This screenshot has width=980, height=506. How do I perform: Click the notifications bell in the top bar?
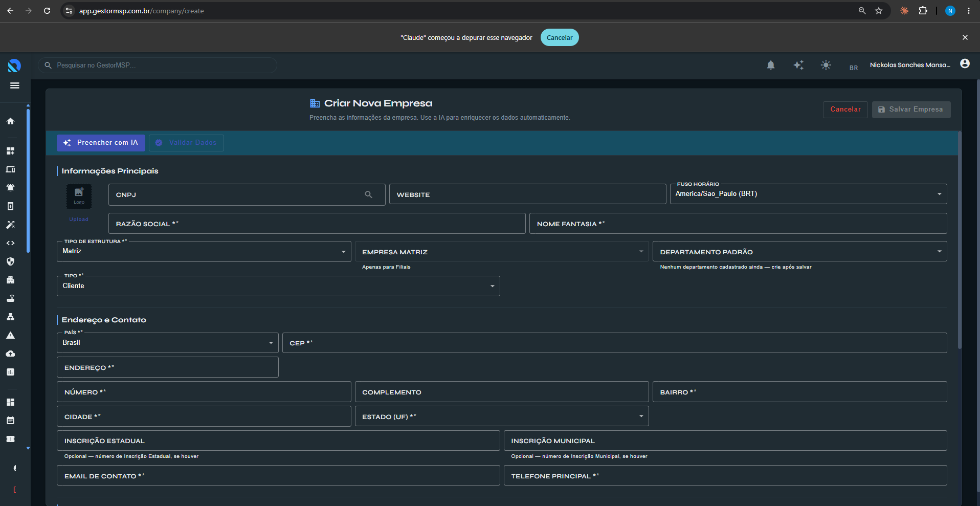click(x=771, y=65)
